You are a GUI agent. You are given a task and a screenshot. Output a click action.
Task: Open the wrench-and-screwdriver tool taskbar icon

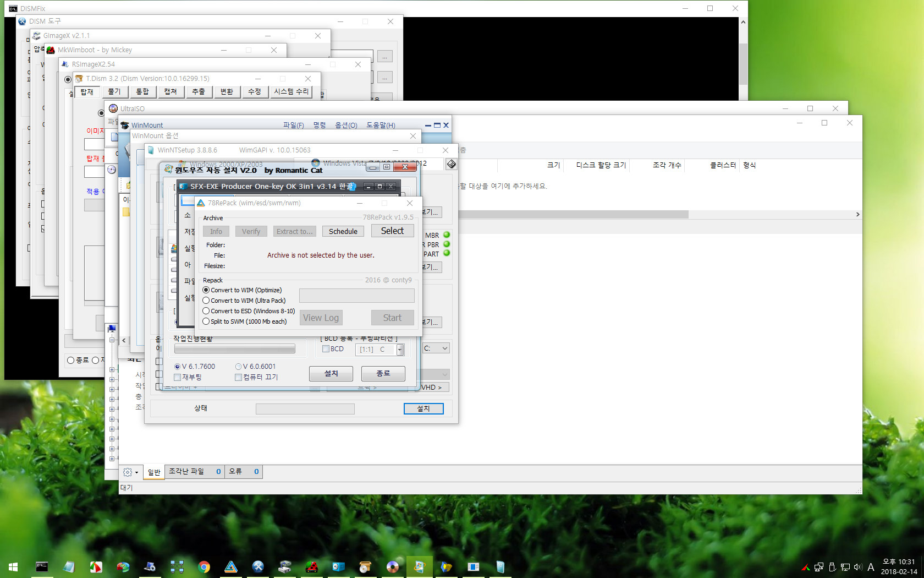[x=258, y=567]
